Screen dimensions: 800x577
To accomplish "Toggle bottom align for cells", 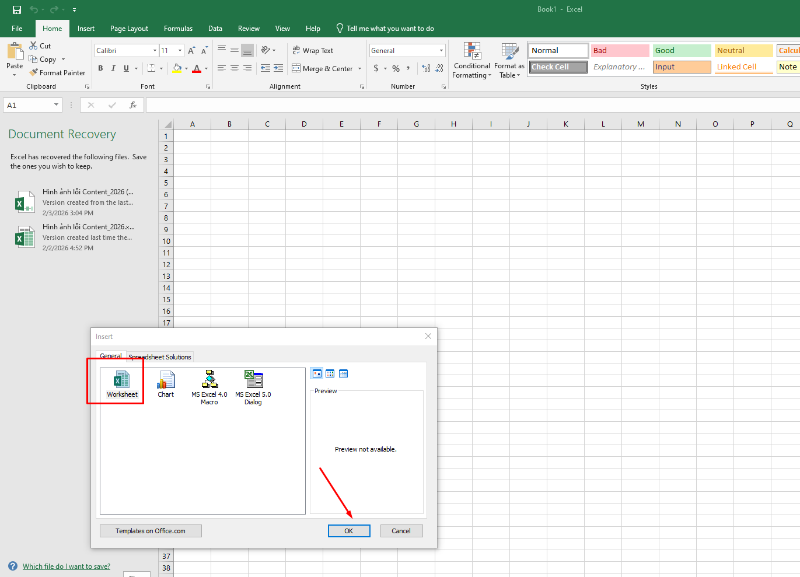I will tap(247, 50).
